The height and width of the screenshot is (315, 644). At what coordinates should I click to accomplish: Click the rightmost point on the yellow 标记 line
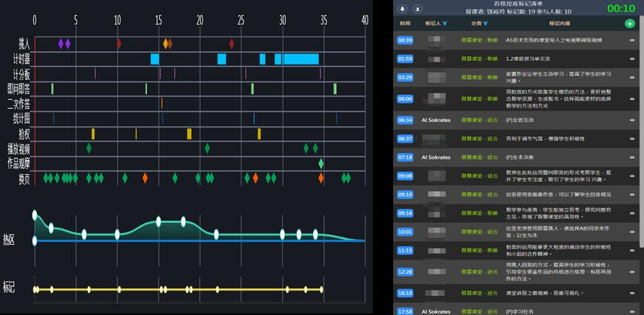click(x=321, y=289)
